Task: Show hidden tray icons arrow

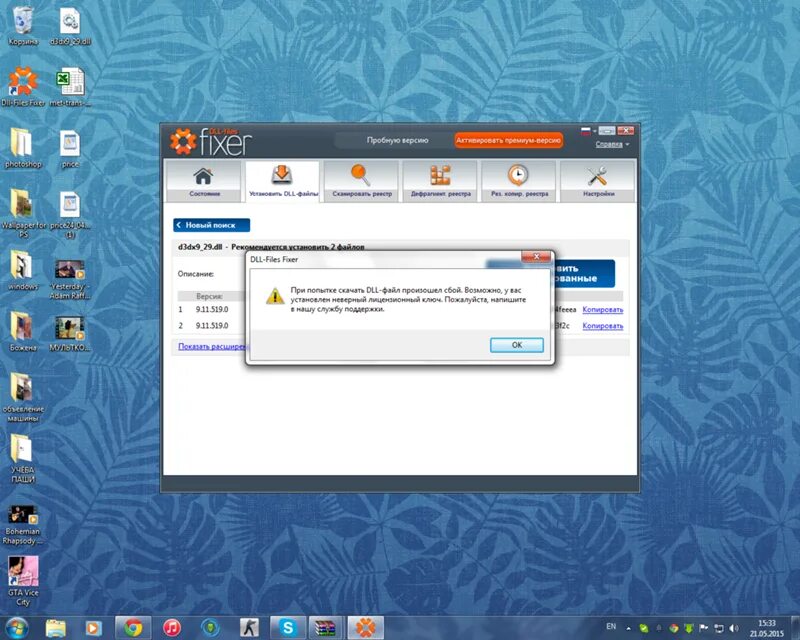Action: pyautogui.click(x=629, y=628)
